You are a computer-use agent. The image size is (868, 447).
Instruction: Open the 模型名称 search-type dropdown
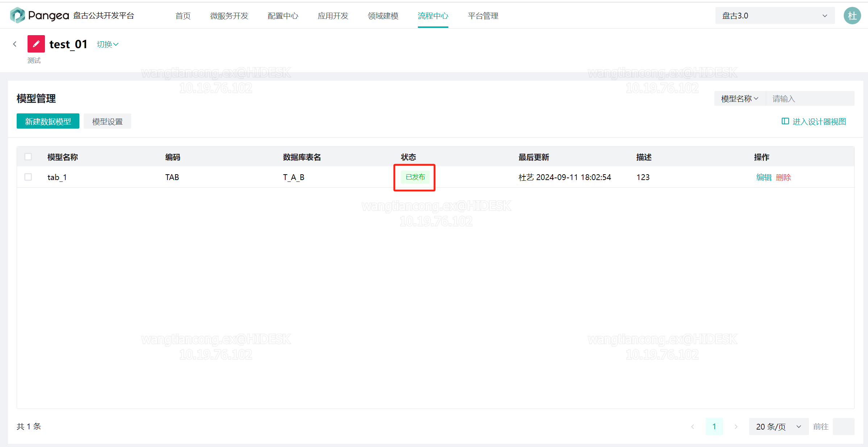740,99
